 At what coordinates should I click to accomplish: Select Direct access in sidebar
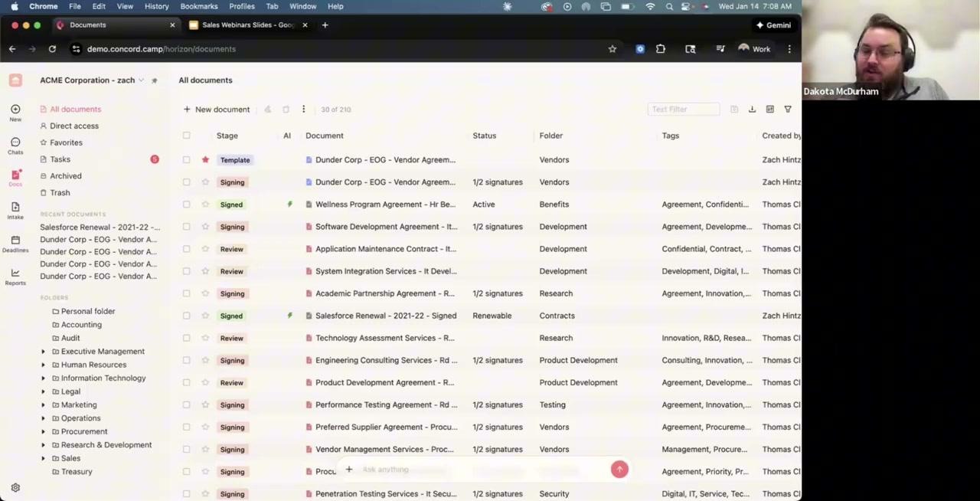[x=73, y=126]
